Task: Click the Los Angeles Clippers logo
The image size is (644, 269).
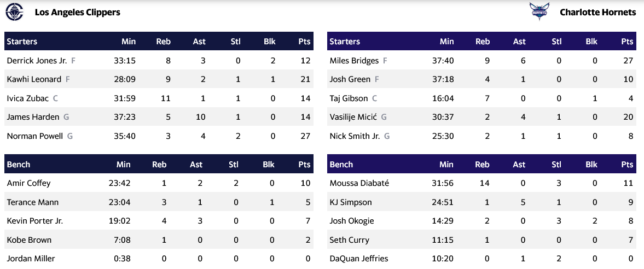Action: point(14,12)
